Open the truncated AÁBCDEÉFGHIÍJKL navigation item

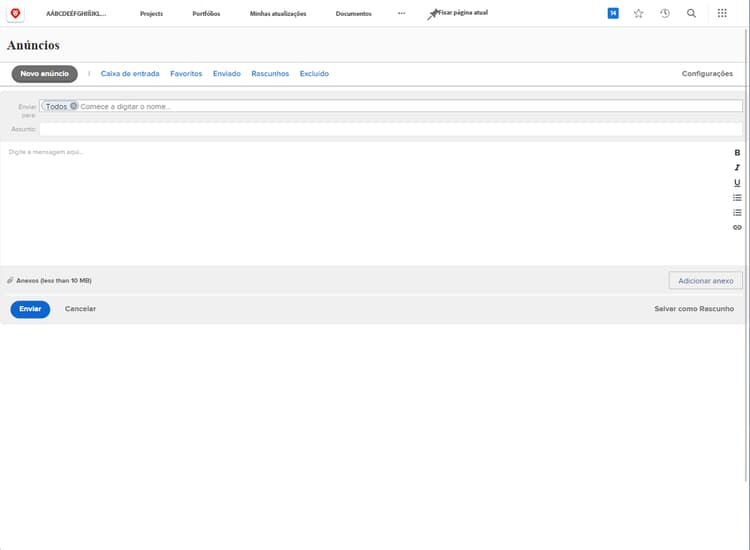point(76,13)
